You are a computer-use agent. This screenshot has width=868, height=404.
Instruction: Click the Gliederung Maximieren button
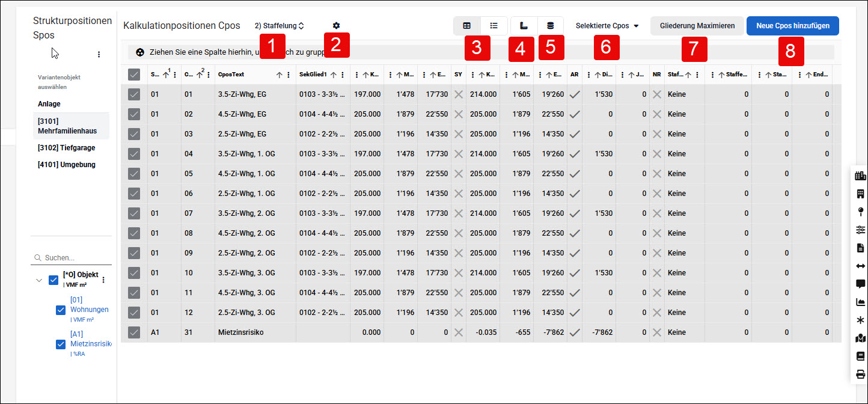coord(697,26)
